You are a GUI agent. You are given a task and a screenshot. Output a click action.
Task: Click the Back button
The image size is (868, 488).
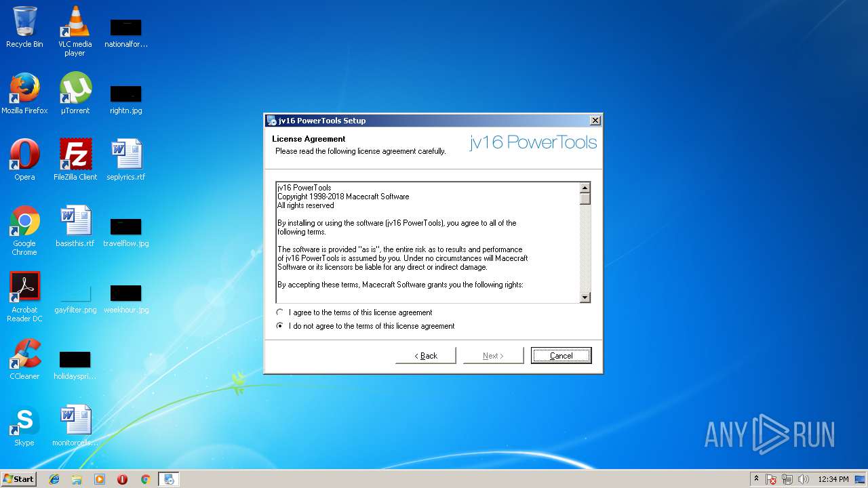tap(426, 355)
